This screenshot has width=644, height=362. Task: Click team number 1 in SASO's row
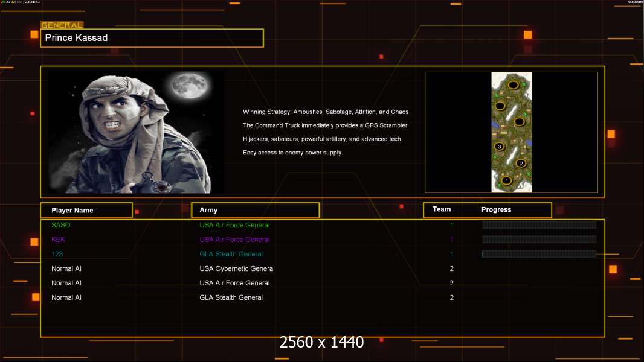click(452, 225)
